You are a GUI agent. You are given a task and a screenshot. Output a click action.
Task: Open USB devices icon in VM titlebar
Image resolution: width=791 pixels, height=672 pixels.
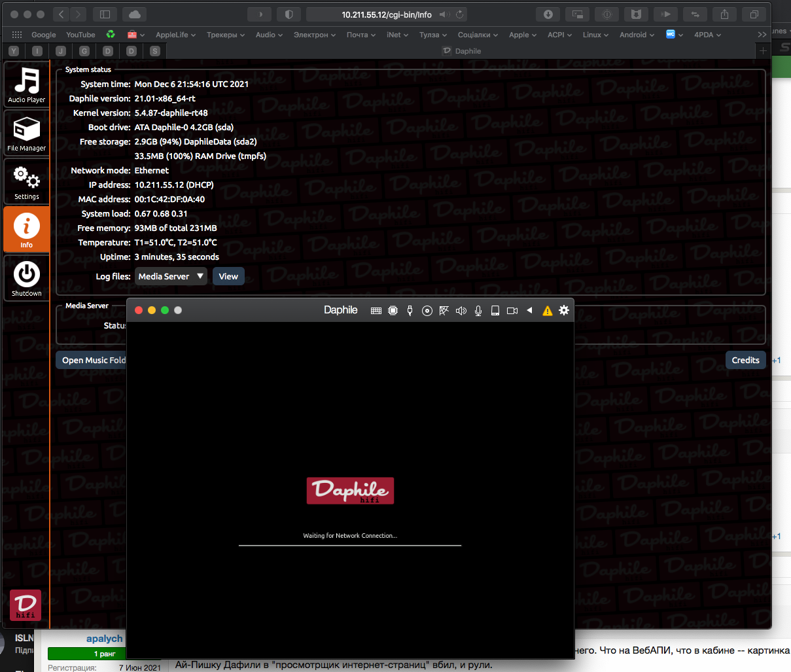pos(410,311)
